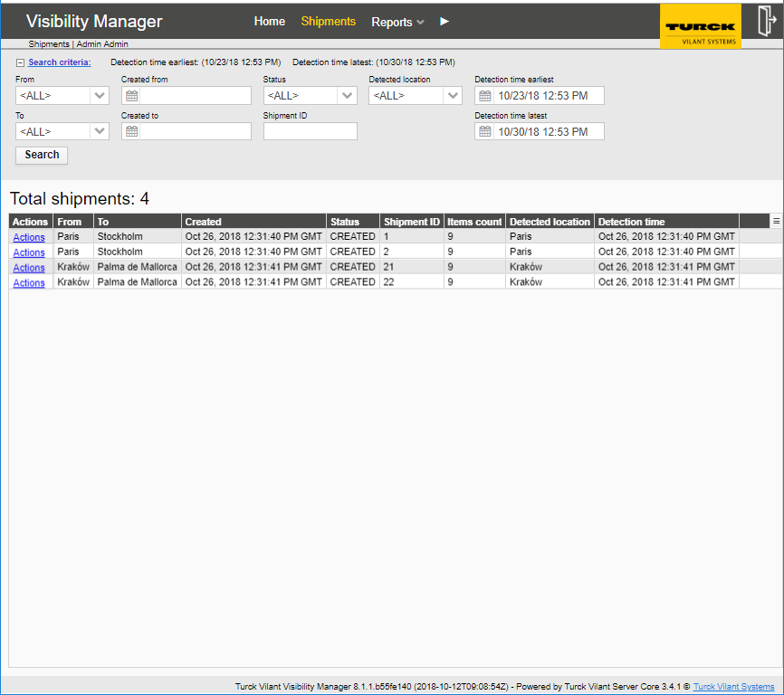The height and width of the screenshot is (695, 784).
Task: Sort by the Status column header
Action: pyautogui.click(x=352, y=222)
